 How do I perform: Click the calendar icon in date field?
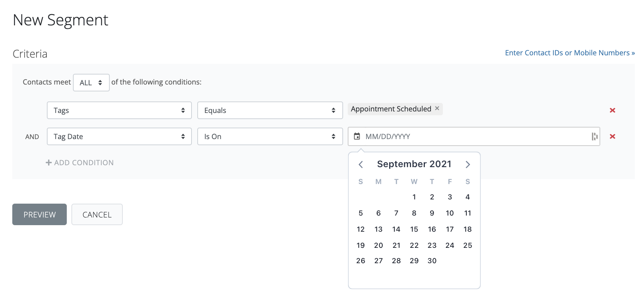coord(357,136)
